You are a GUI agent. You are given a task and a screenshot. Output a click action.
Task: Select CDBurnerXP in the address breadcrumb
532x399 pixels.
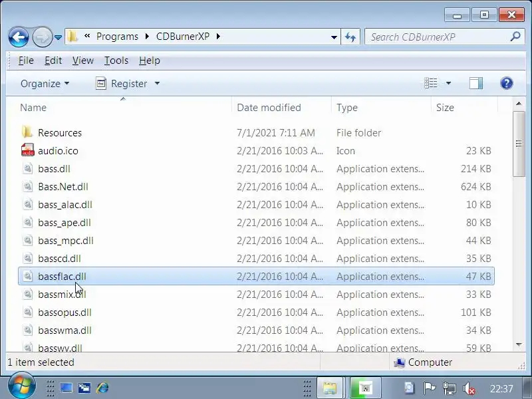[x=182, y=37]
